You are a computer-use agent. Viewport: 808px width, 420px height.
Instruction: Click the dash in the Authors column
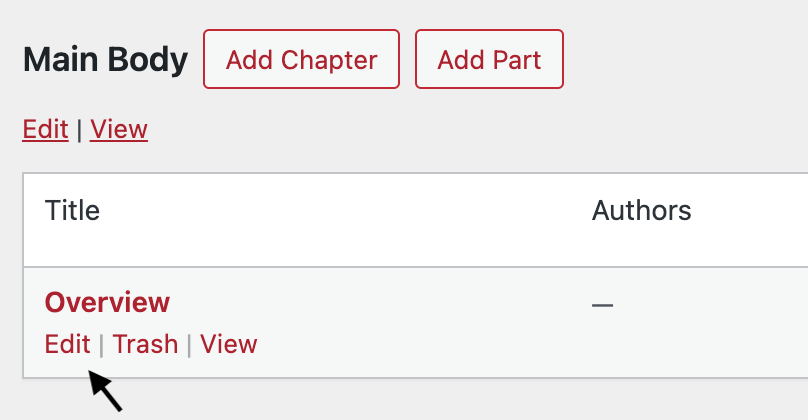coord(602,303)
